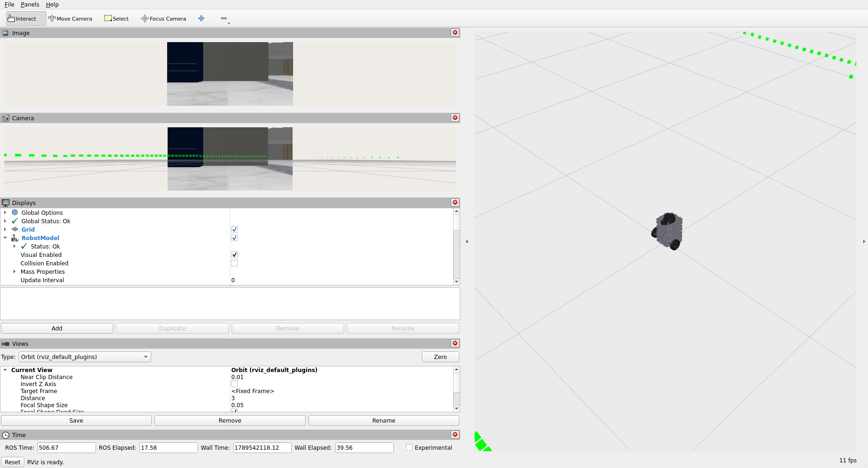Close the Time panel
Image resolution: width=868 pixels, height=468 pixels.
455,434
